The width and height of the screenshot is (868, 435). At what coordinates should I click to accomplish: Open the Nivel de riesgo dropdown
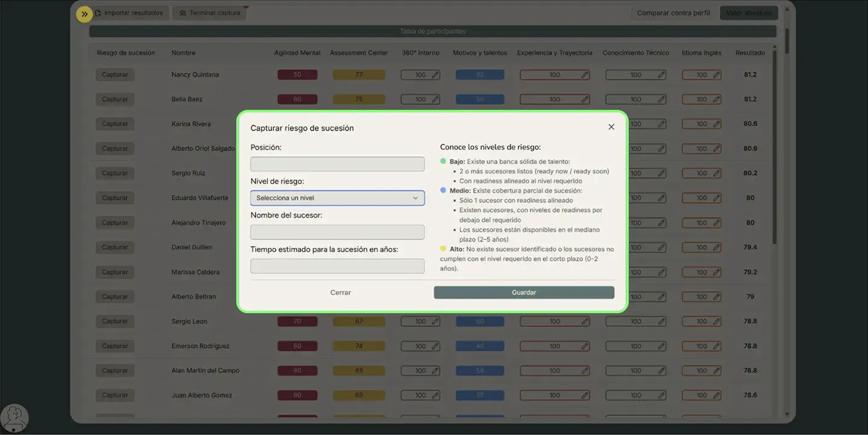338,198
